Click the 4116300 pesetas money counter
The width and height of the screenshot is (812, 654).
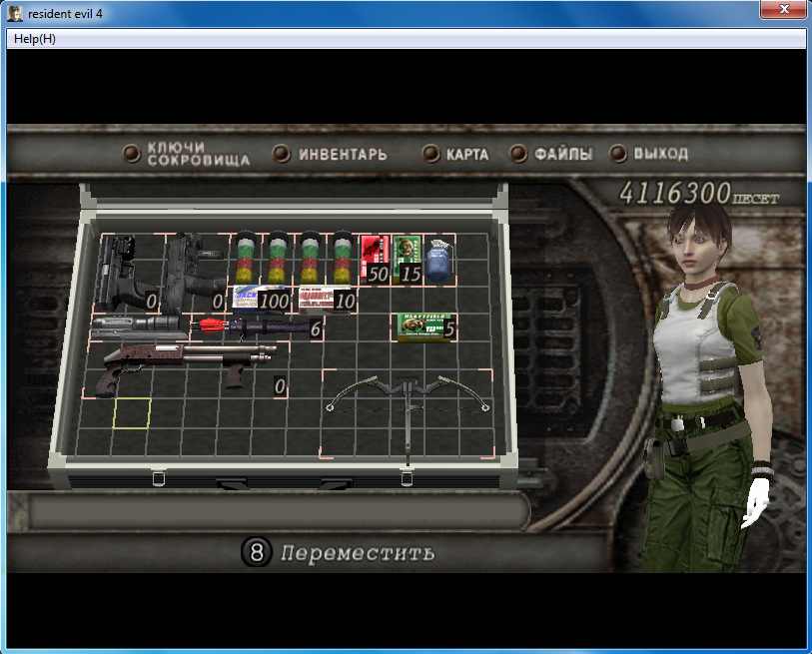click(x=698, y=194)
